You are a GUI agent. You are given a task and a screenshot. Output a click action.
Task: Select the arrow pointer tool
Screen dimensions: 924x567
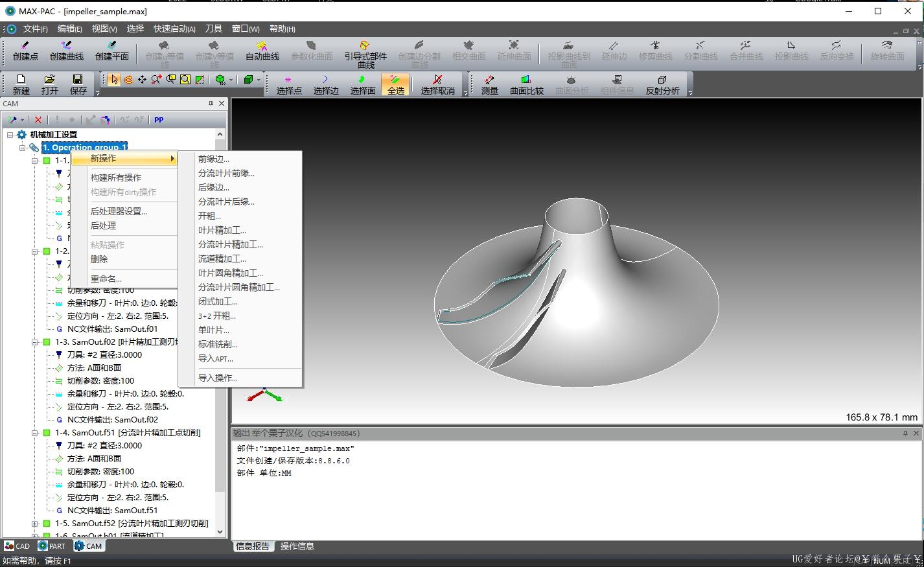[115, 80]
